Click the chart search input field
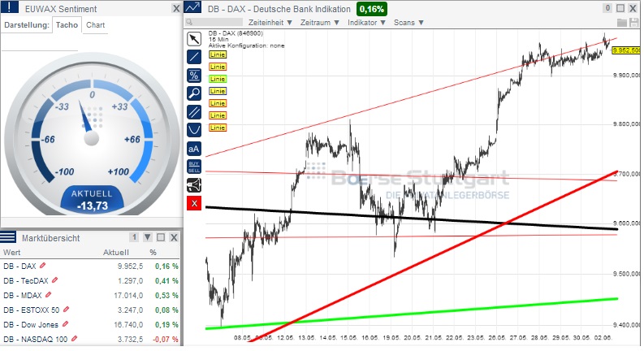644x351 pixels. click(x=214, y=22)
